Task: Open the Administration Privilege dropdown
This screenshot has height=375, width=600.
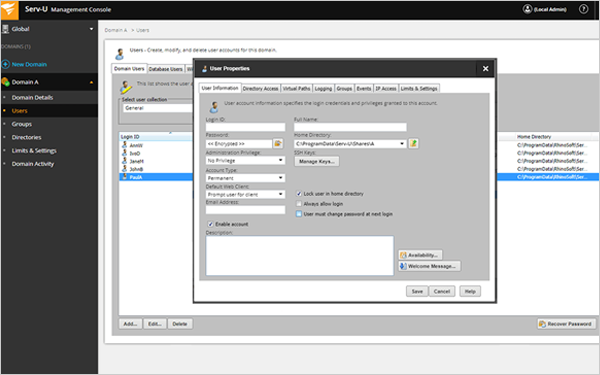Action: click(245, 161)
